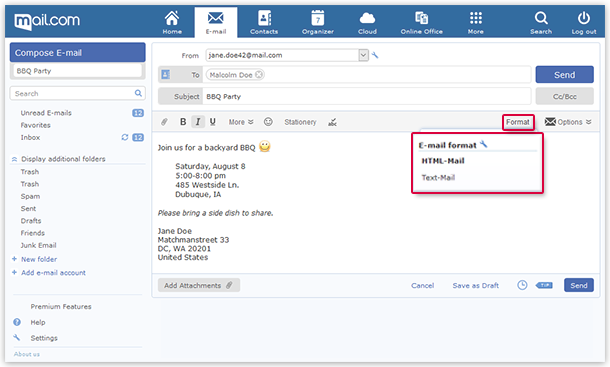This screenshot has height=367, width=610.
Task: Select the BBQ Party draft entry
Action: (77, 71)
